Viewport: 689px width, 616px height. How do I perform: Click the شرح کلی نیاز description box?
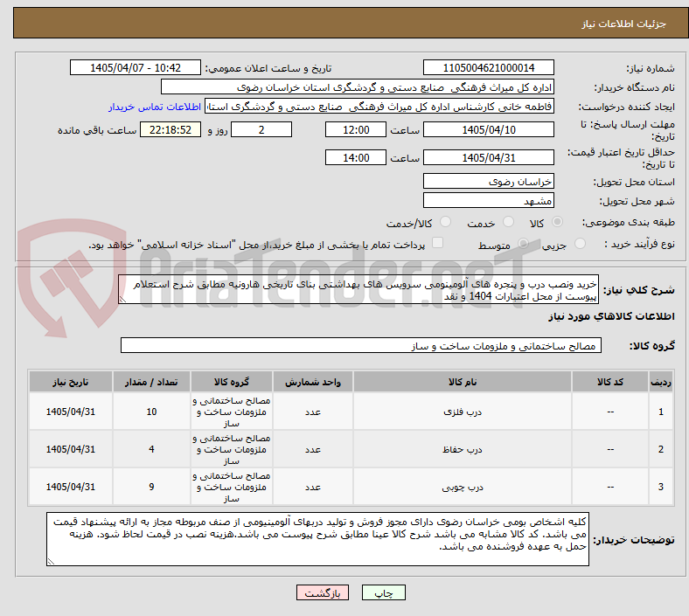[358, 290]
